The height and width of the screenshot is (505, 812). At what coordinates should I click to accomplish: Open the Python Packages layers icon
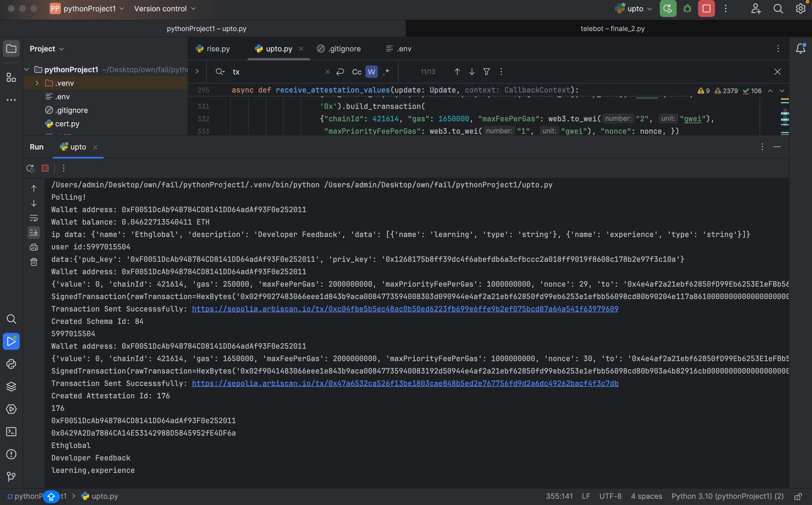coord(11,387)
